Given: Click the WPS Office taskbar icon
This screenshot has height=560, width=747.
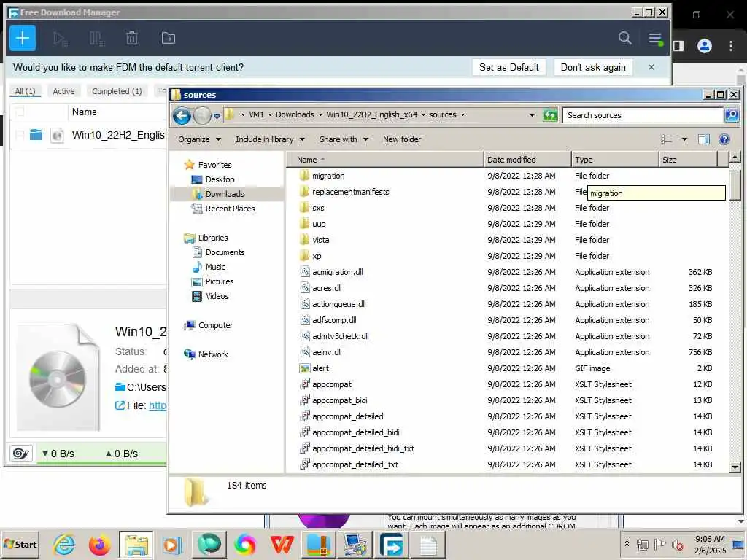Looking at the screenshot, I should click(282, 545).
